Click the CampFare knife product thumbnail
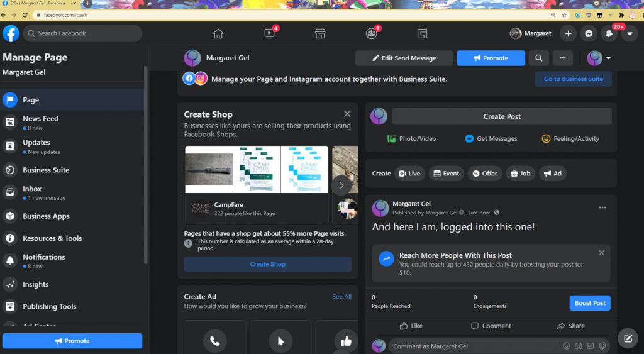The width and height of the screenshot is (644, 354). coord(209,170)
